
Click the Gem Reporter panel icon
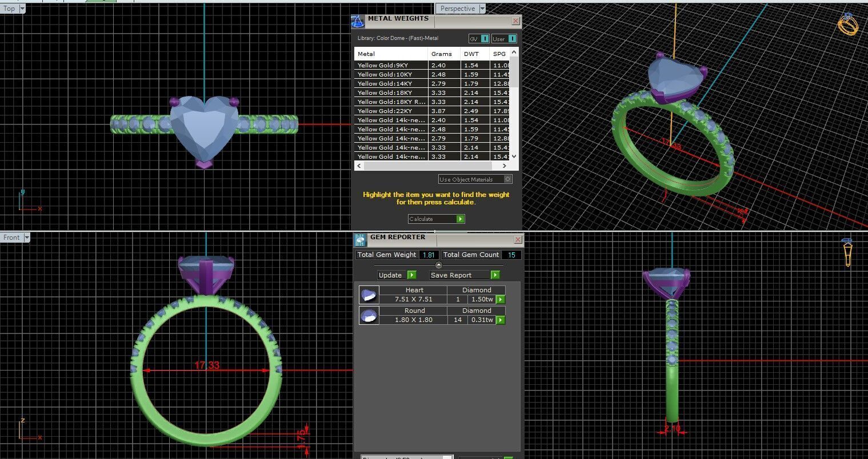click(360, 240)
